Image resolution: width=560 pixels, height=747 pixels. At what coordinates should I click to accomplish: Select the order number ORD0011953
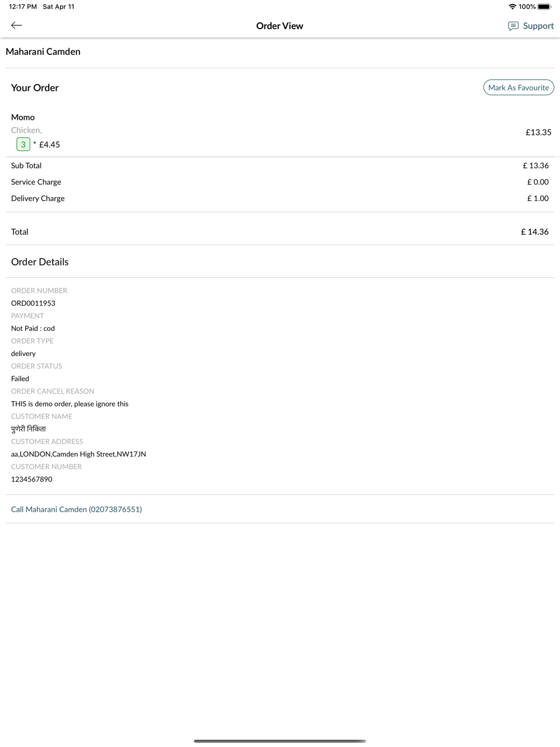point(33,303)
